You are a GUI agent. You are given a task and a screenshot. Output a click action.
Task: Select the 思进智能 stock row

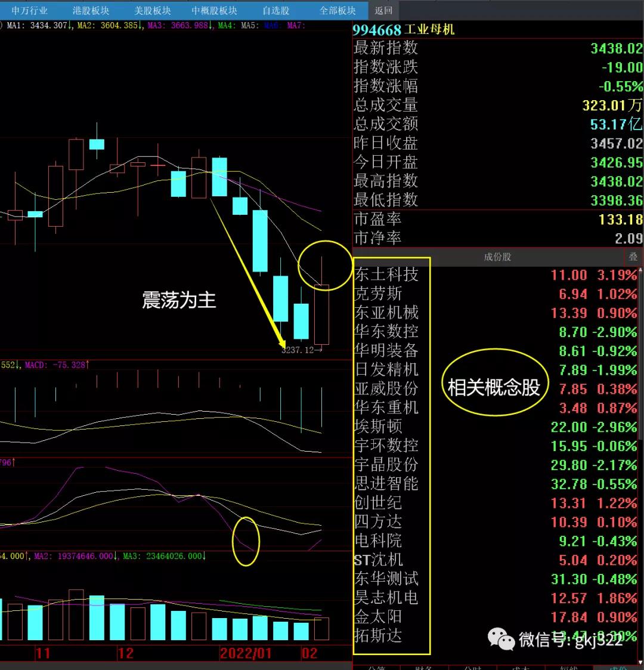pos(496,484)
